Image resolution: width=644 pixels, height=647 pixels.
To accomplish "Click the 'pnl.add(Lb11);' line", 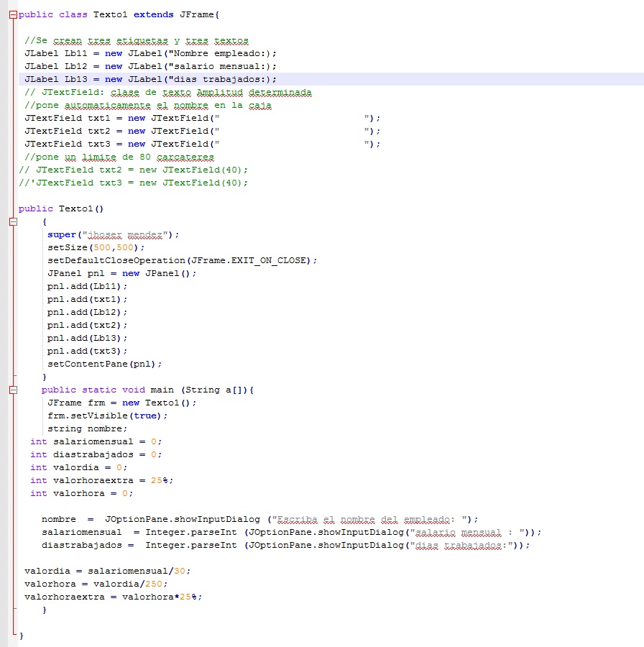I will (88, 286).
